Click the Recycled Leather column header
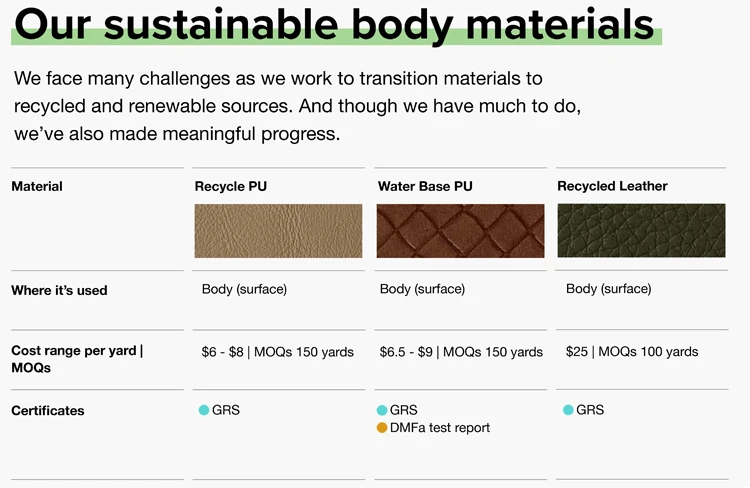 click(x=612, y=187)
